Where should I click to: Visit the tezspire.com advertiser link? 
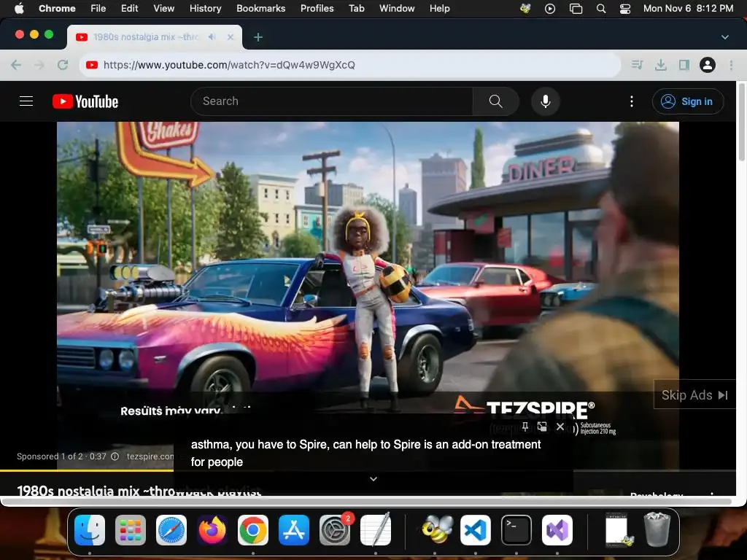click(150, 456)
